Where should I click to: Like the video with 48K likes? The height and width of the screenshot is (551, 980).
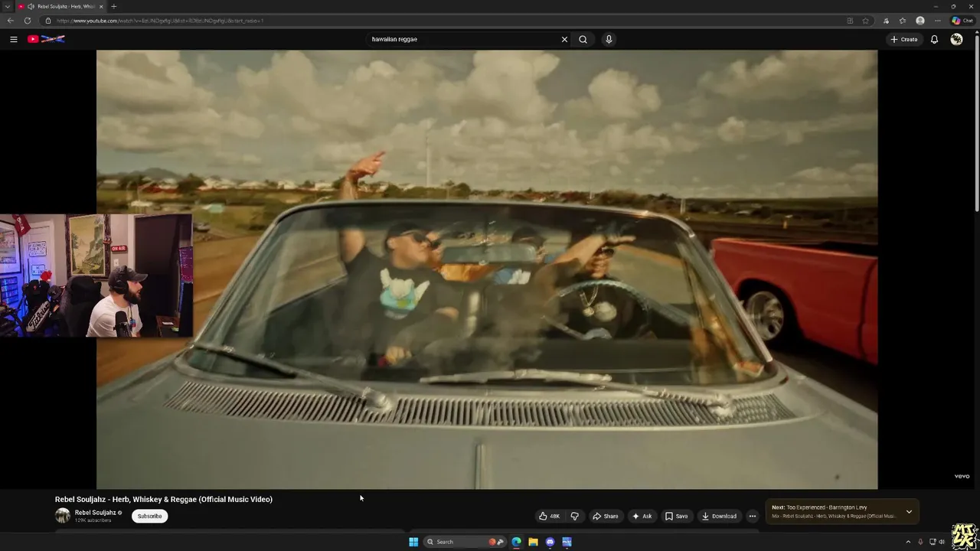[x=549, y=516]
